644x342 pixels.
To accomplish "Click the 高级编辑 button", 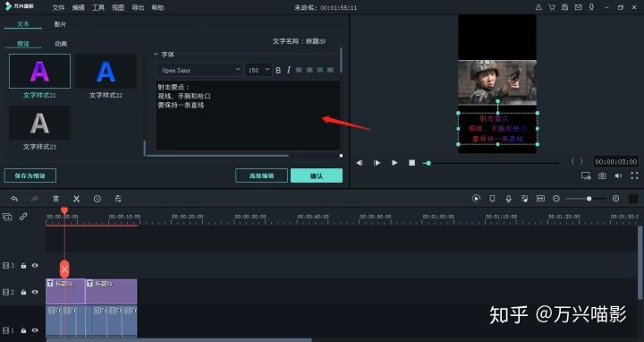I will [x=261, y=175].
